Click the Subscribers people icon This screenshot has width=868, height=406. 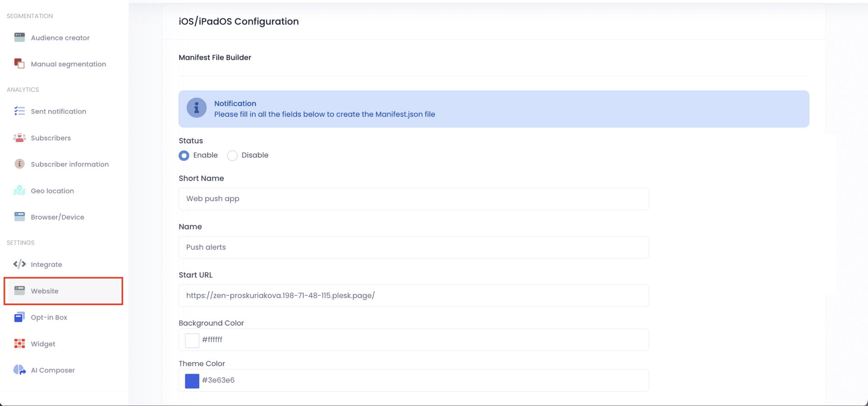[19, 138]
